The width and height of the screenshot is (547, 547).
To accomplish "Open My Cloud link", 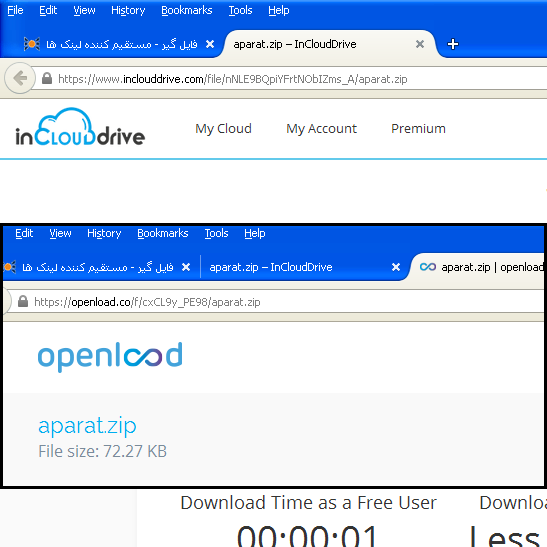I will (223, 129).
